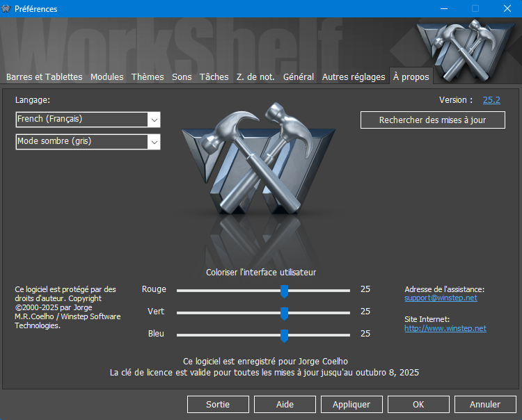Expand the French (Français) language dropdown
522x420 pixels.
coord(154,120)
